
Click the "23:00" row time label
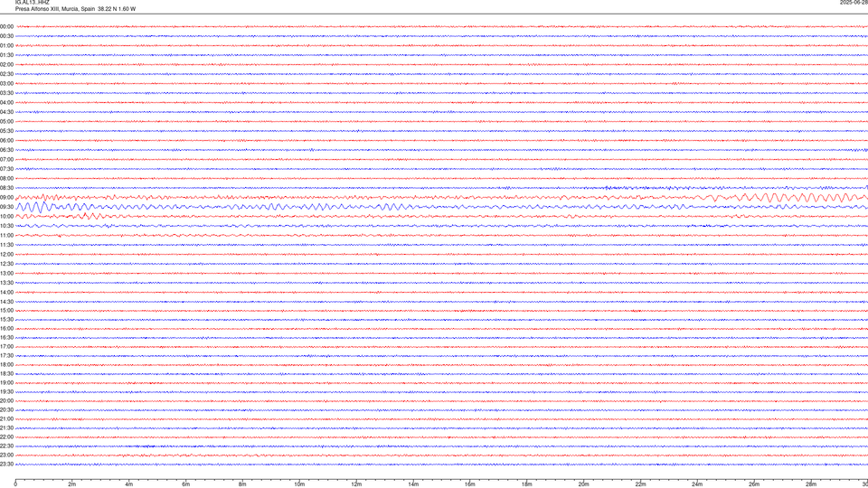click(x=6, y=455)
